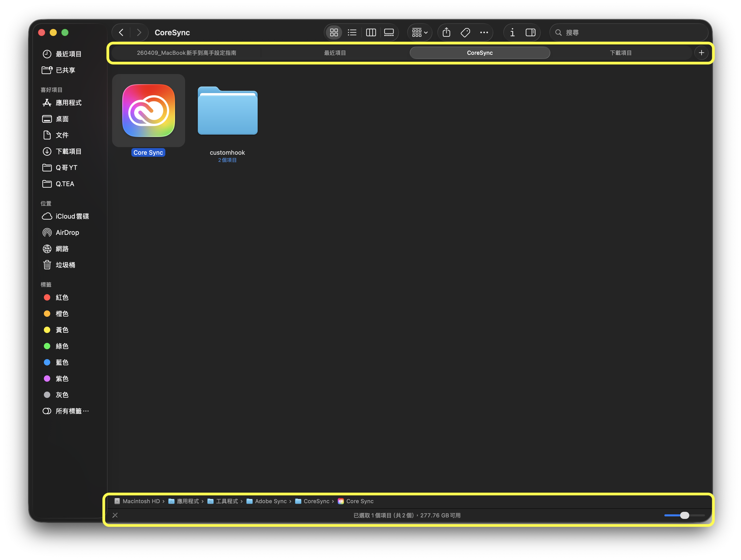The image size is (741, 560).
Task: Open the group-by dropdown menu
Action: point(419,32)
